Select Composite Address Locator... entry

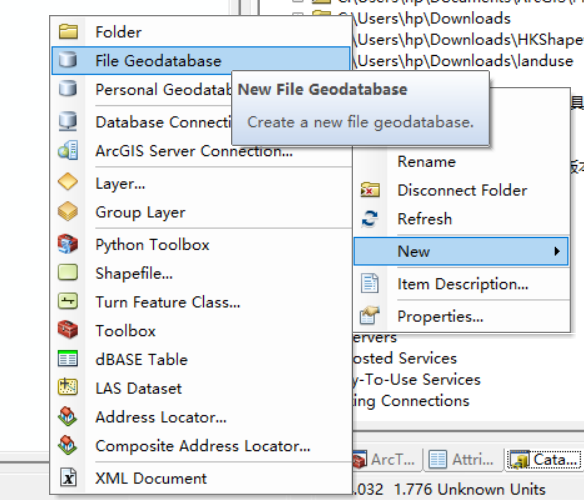(x=201, y=446)
